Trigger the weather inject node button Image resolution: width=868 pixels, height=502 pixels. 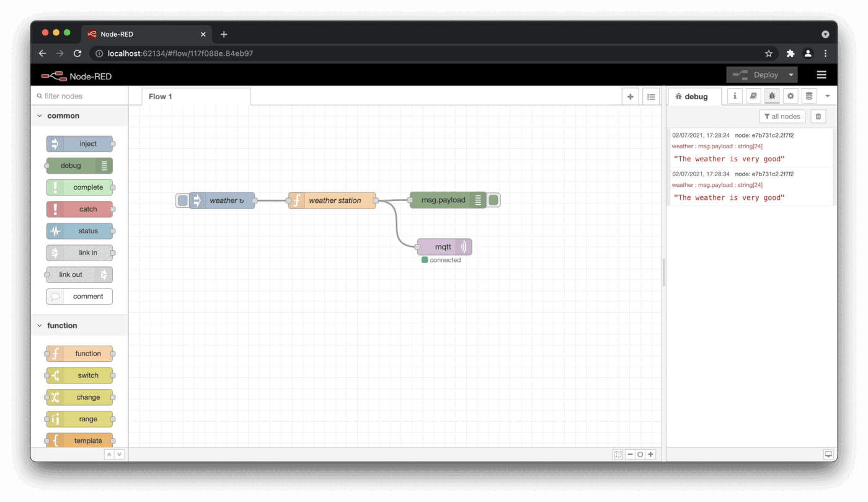pyautogui.click(x=182, y=200)
